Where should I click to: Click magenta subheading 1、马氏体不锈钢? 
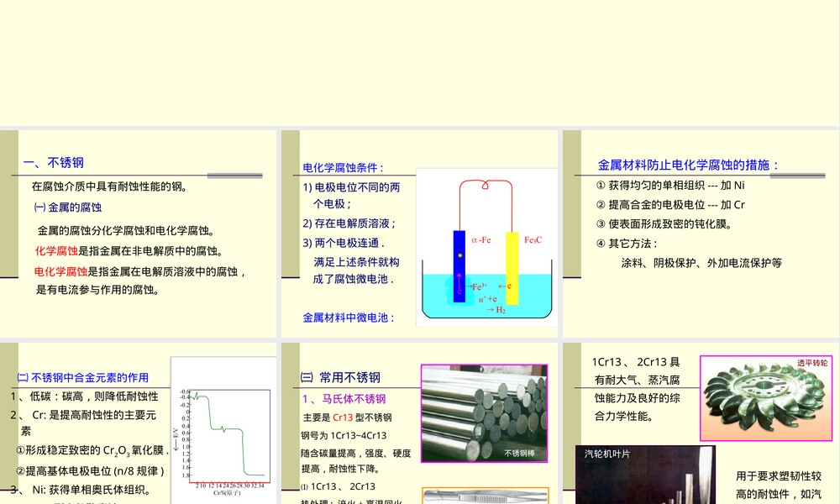click(344, 399)
